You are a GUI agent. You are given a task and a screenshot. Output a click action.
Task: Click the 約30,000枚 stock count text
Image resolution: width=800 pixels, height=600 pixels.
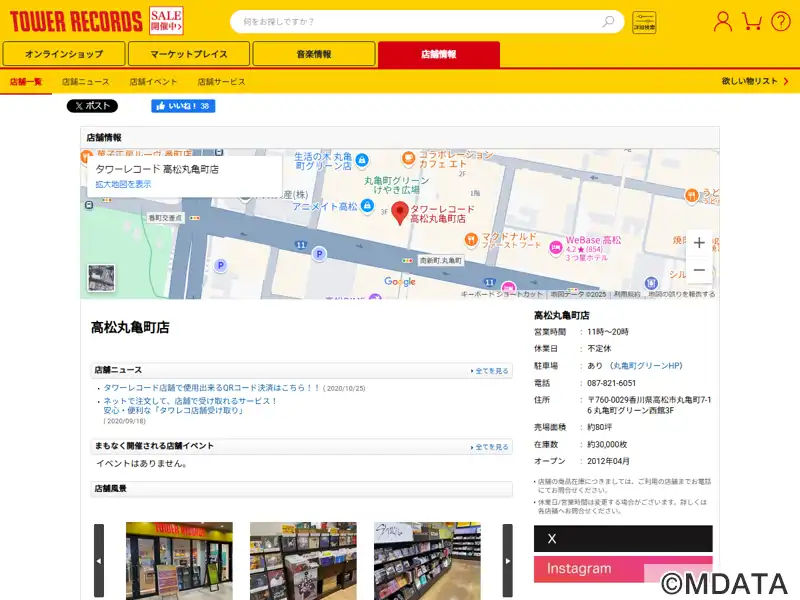pos(607,444)
